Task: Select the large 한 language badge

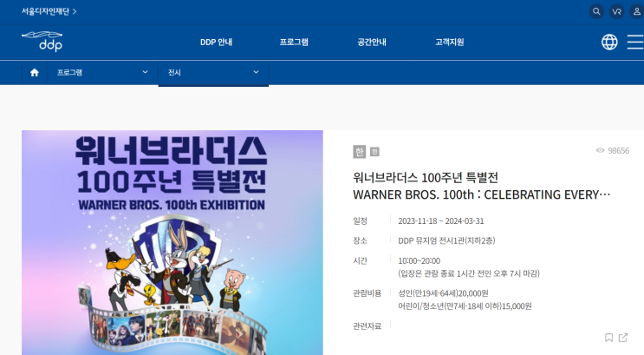Action: point(360,152)
